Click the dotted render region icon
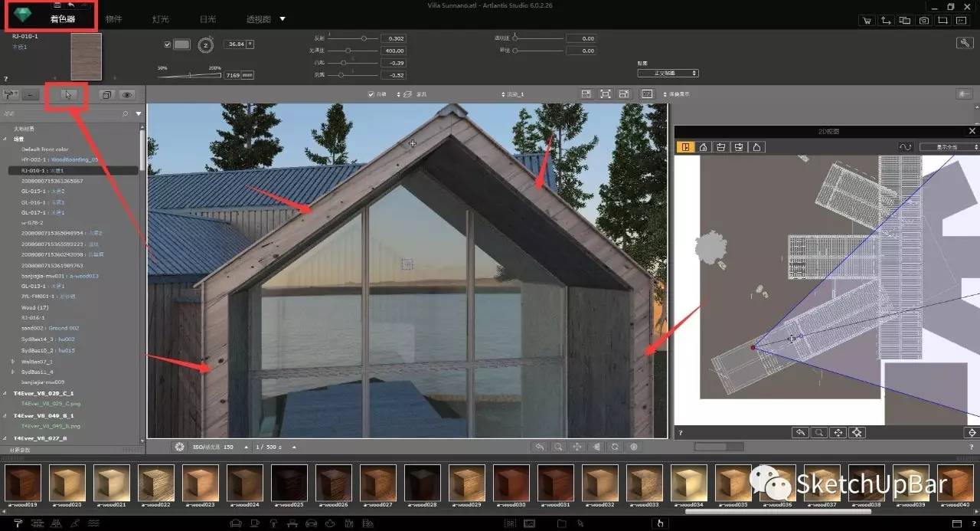This screenshot has width=980, height=531. click(647, 93)
